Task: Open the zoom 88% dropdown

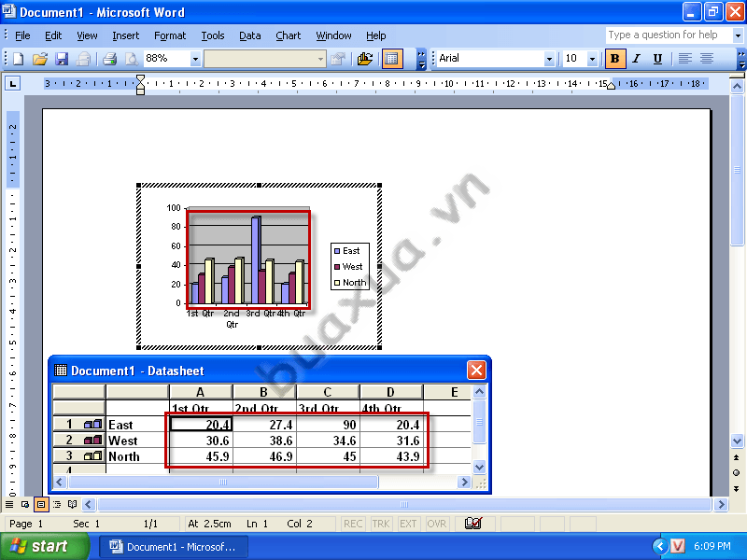Action: tap(195, 59)
